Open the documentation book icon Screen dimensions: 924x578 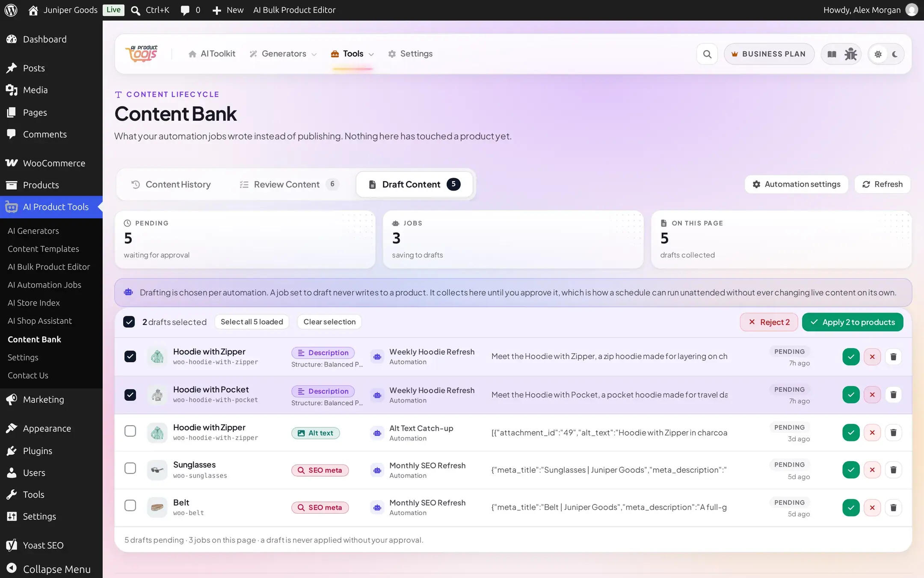pos(832,54)
